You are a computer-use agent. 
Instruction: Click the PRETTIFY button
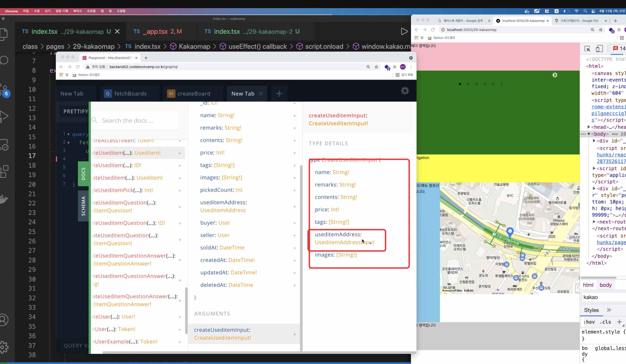75,112
